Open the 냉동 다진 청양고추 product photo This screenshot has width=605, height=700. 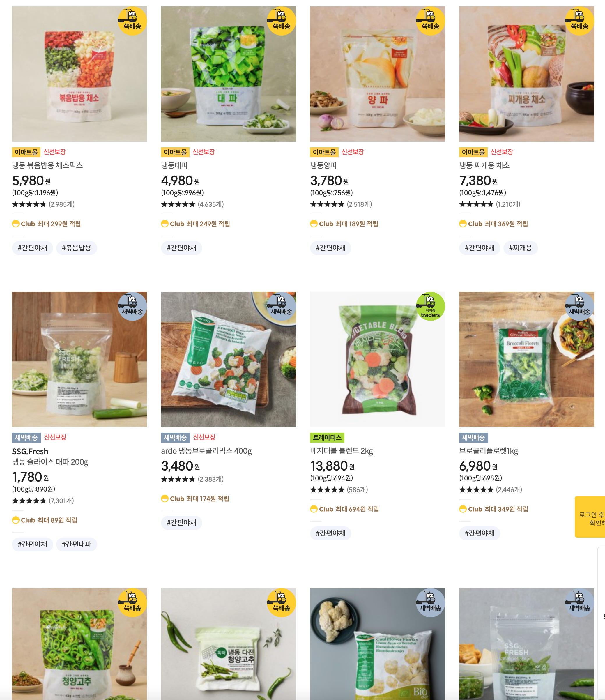tap(228, 644)
